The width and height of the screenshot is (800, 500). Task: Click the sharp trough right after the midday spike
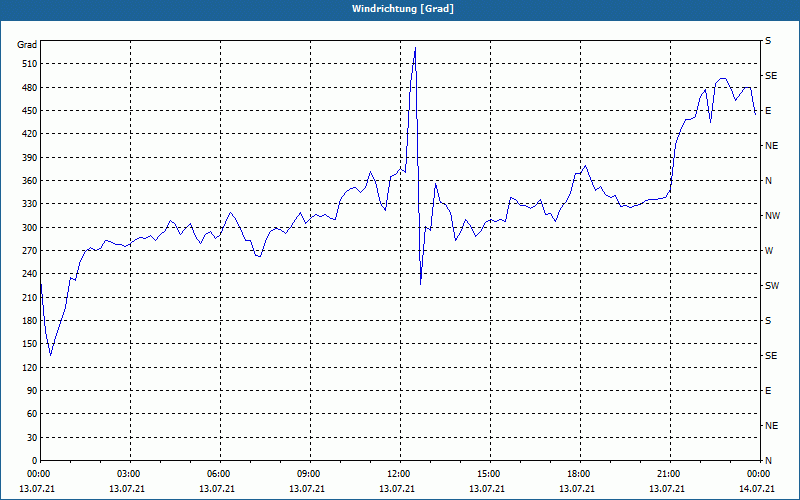click(420, 284)
